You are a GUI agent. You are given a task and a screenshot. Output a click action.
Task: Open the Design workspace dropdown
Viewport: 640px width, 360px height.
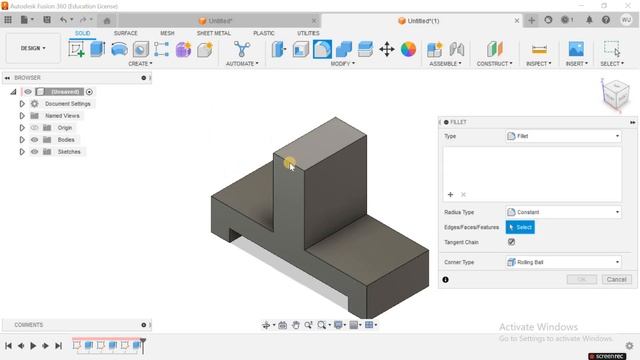(x=33, y=48)
